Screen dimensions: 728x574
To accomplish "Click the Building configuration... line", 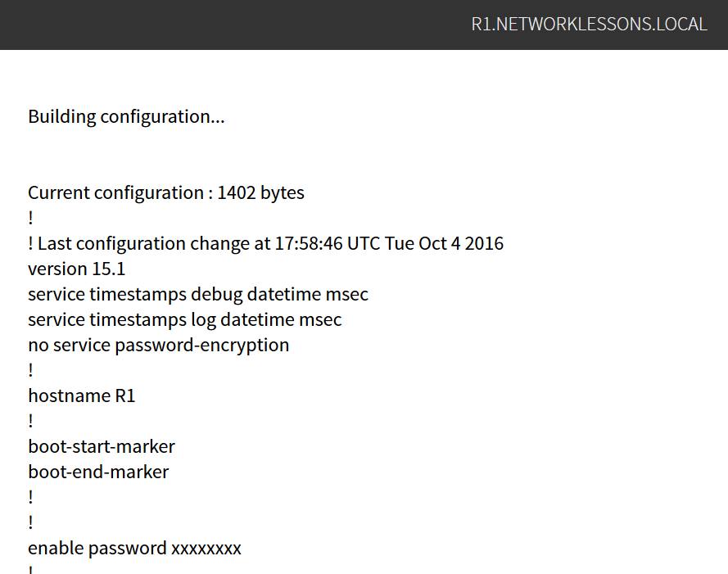I will [126, 116].
